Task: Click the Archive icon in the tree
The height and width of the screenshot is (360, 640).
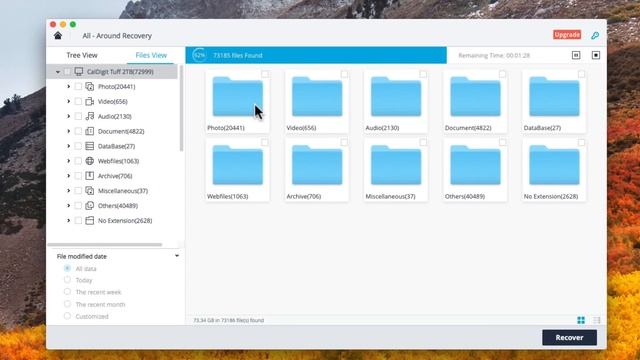Action: [90, 176]
